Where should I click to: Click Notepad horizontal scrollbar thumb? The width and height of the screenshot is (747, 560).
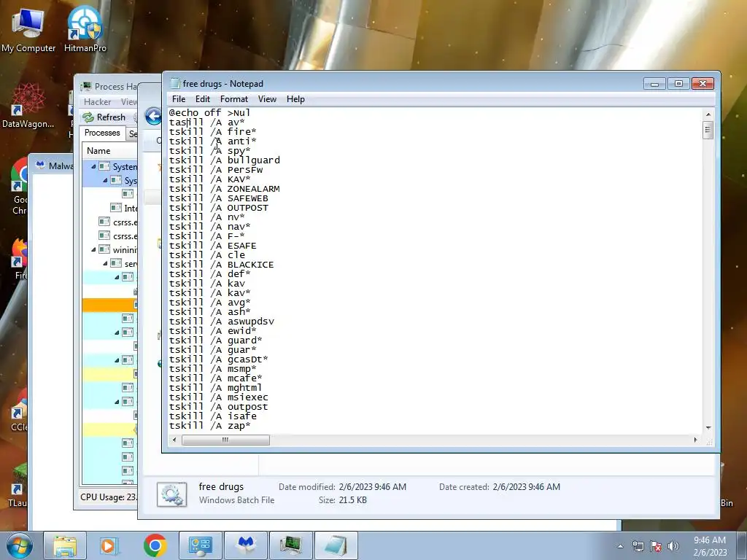pyautogui.click(x=225, y=440)
